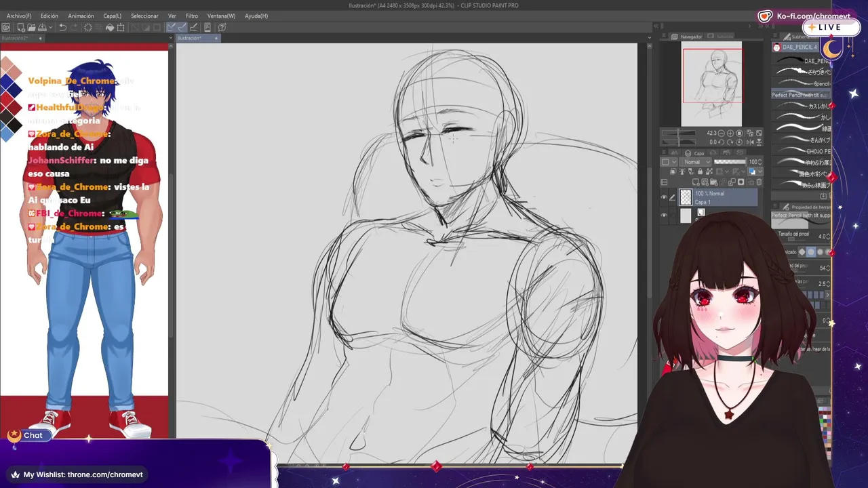Select the CHOJO PE brush
868x488 pixels.
[x=802, y=151]
